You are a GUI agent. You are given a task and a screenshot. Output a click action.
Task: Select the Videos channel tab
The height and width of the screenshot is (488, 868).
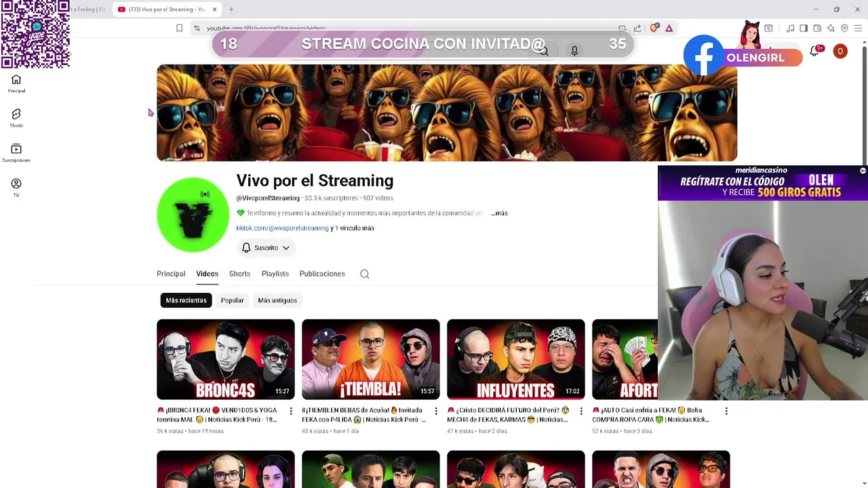click(207, 274)
